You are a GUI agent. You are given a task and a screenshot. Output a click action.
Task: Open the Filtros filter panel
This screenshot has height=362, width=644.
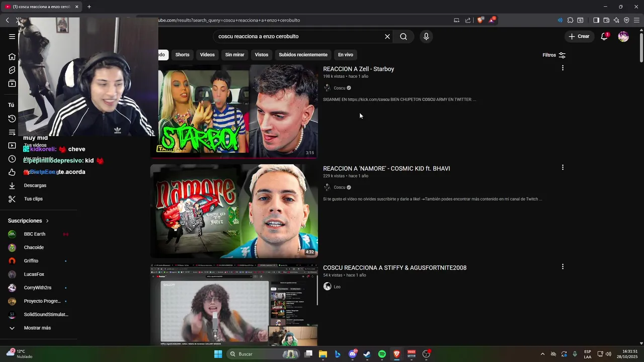pos(554,55)
